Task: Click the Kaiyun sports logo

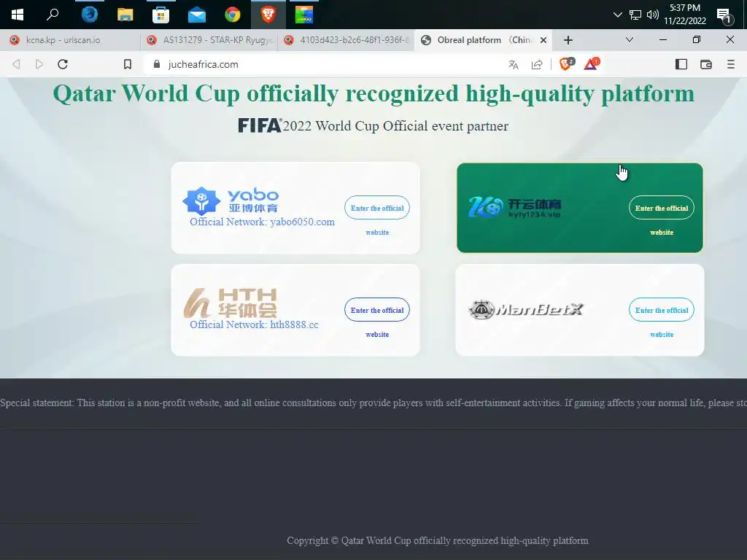Action: pyautogui.click(x=515, y=207)
